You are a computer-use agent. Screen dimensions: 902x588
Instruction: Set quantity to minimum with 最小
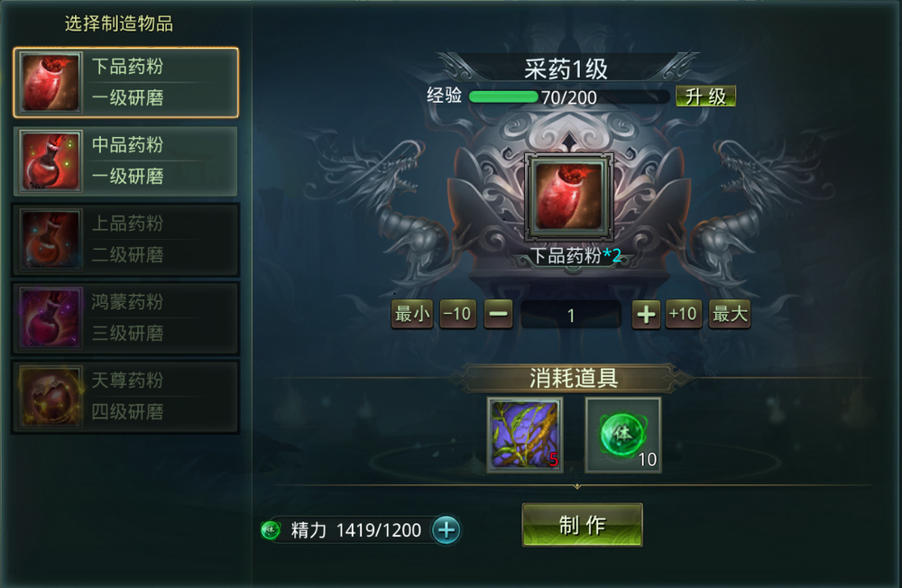click(412, 314)
